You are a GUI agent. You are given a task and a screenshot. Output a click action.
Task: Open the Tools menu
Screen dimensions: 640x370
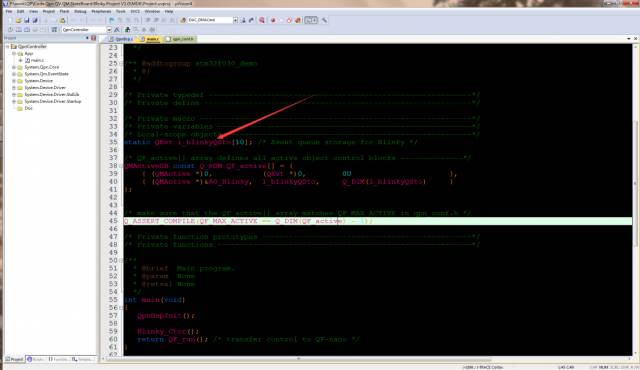[121, 11]
